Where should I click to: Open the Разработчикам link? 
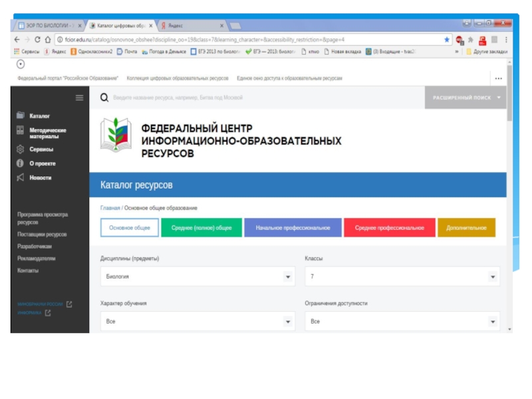click(35, 246)
